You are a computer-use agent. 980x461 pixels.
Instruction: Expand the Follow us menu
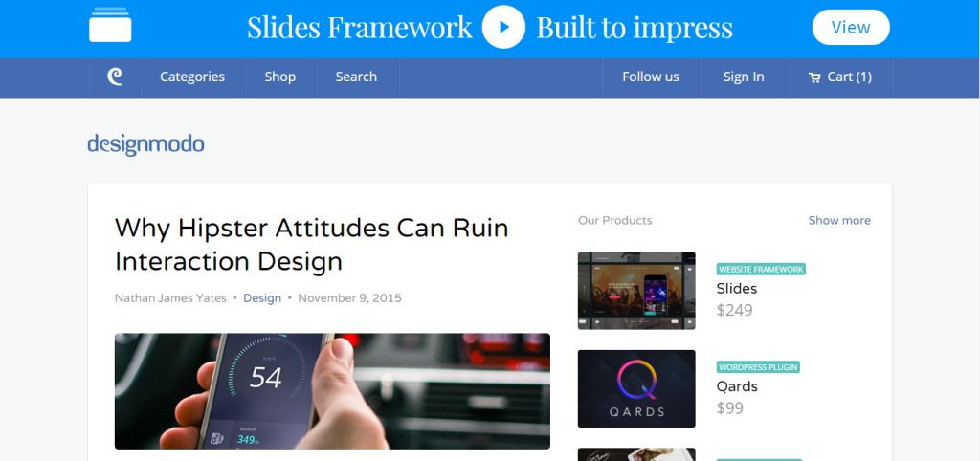[651, 77]
